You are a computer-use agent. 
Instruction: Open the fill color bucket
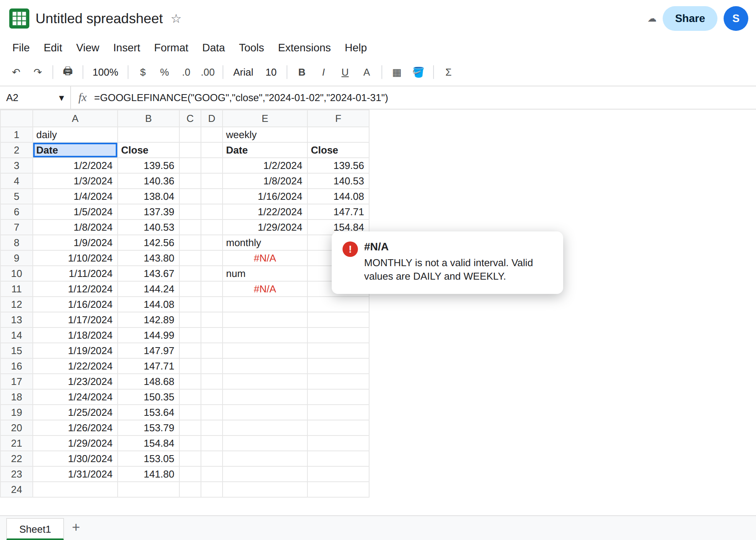(x=418, y=72)
